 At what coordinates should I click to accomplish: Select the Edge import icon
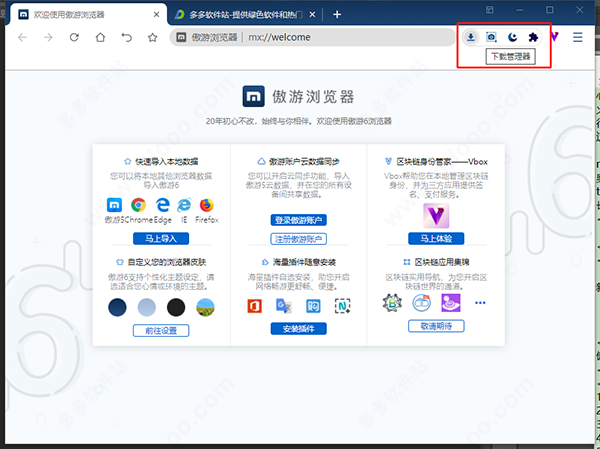pyautogui.click(x=163, y=205)
